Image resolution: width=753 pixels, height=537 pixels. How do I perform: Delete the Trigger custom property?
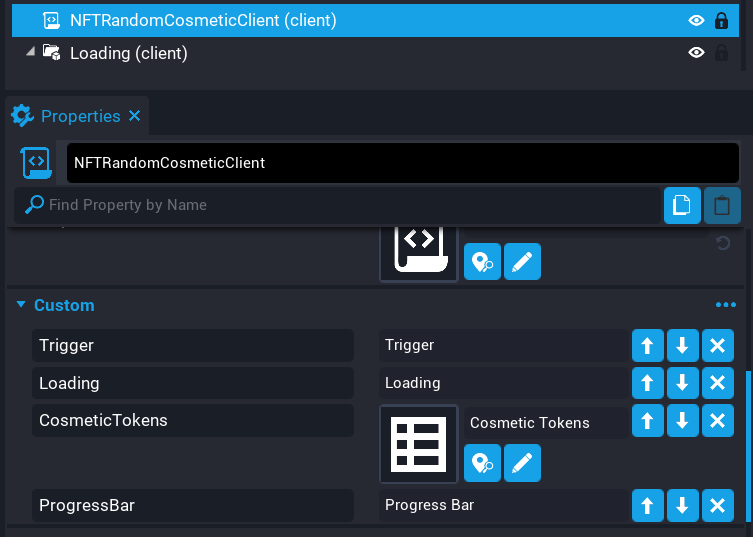click(x=717, y=346)
